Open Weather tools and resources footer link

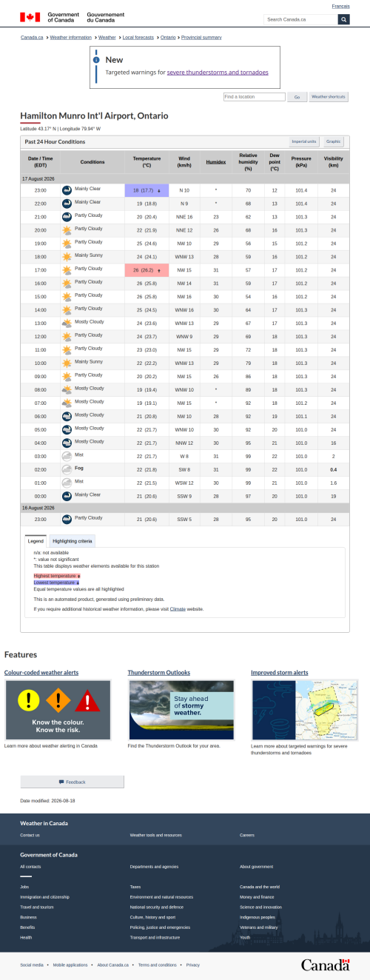pos(155,835)
